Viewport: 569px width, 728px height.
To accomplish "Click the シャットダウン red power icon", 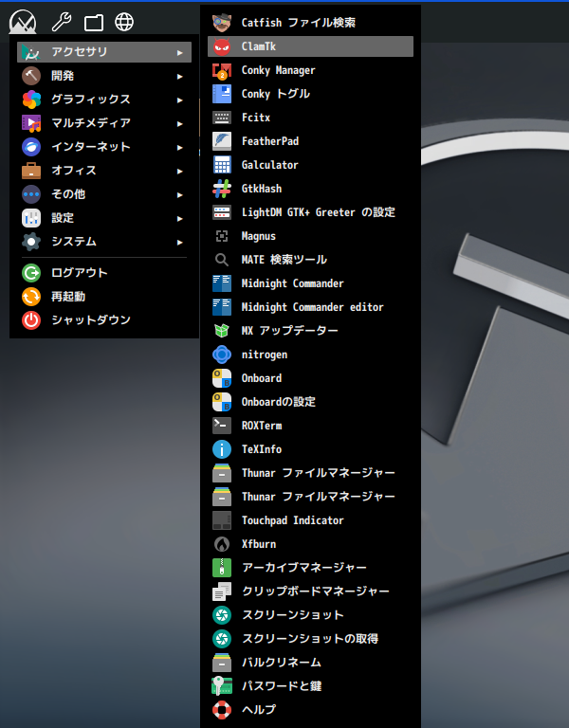I will pos(31,320).
